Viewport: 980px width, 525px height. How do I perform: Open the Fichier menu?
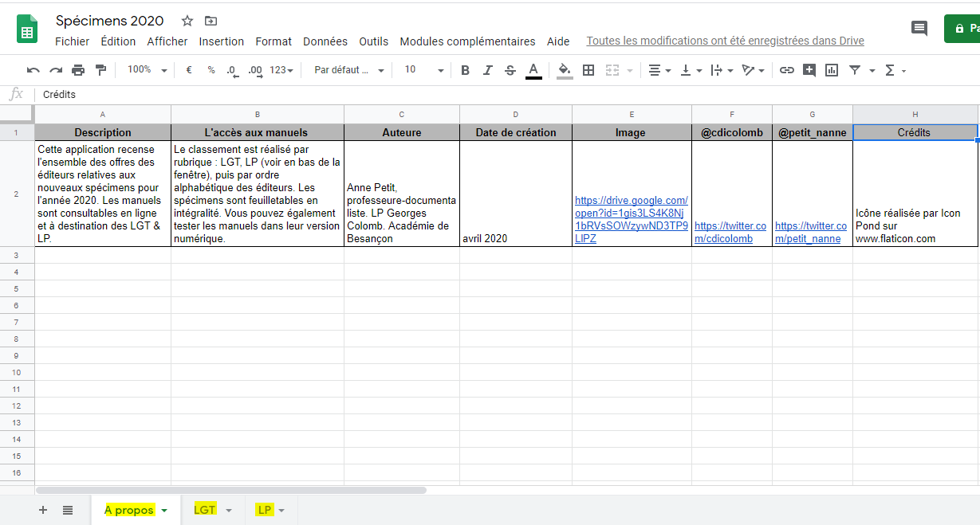[x=73, y=41]
